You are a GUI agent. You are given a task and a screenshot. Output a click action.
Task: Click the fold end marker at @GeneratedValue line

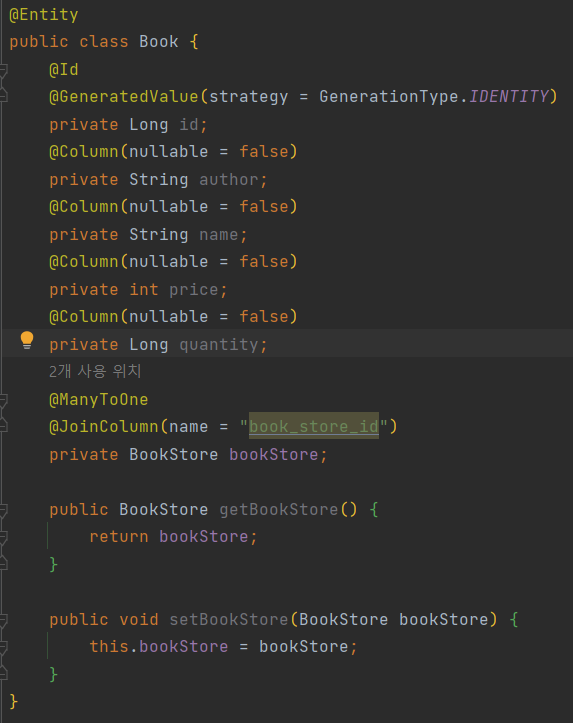tap(3, 96)
